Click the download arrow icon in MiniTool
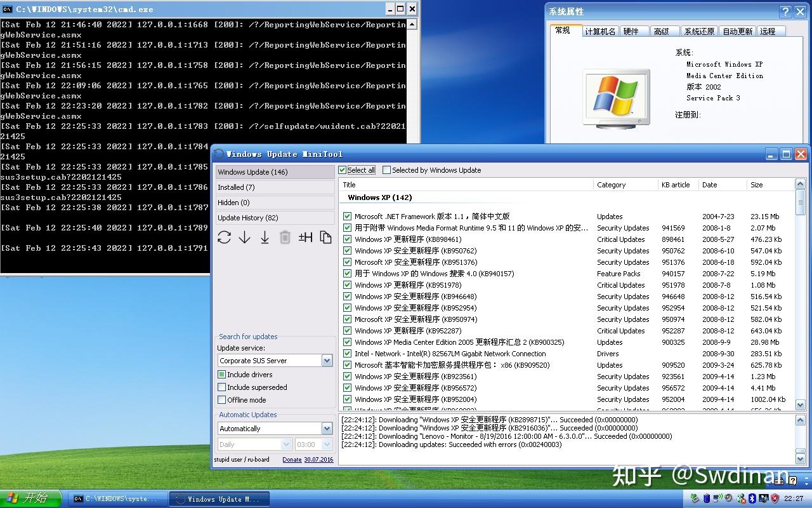The width and height of the screenshot is (812, 508). (244, 237)
